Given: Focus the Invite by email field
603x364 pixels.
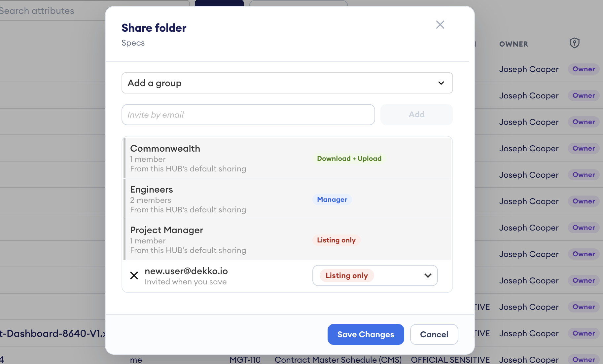Looking at the screenshot, I should pos(248,115).
